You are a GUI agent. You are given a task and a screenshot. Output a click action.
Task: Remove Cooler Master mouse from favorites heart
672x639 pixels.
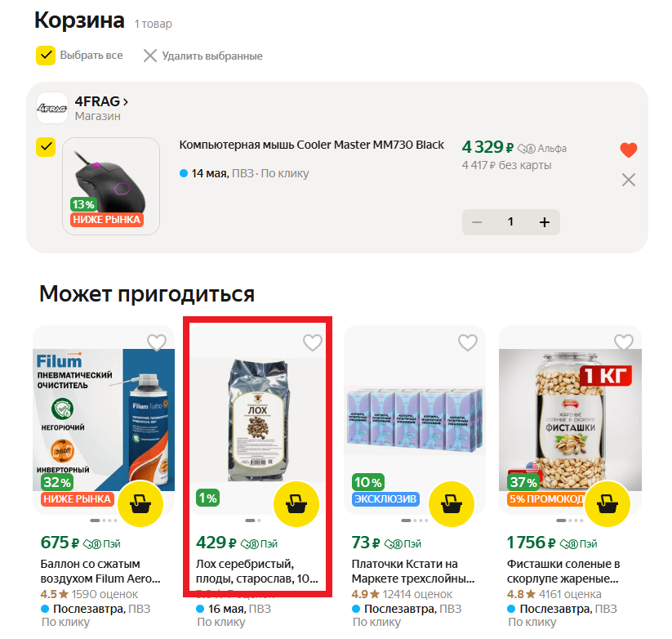[x=628, y=150]
